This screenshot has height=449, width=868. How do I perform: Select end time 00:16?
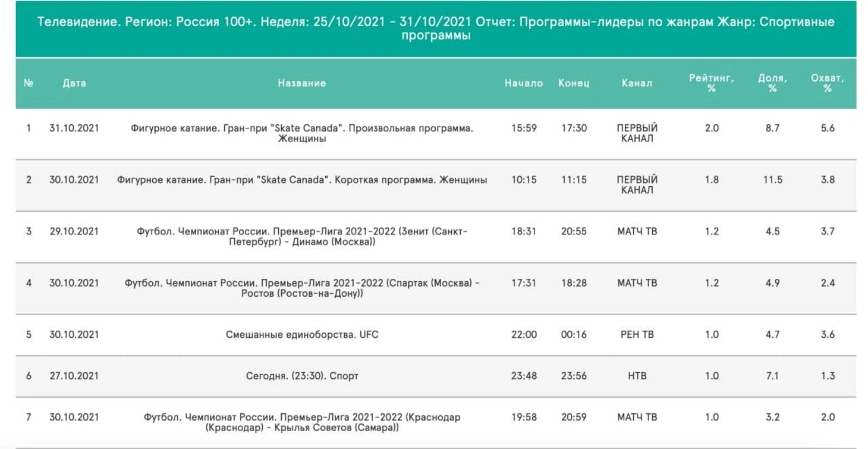[574, 334]
